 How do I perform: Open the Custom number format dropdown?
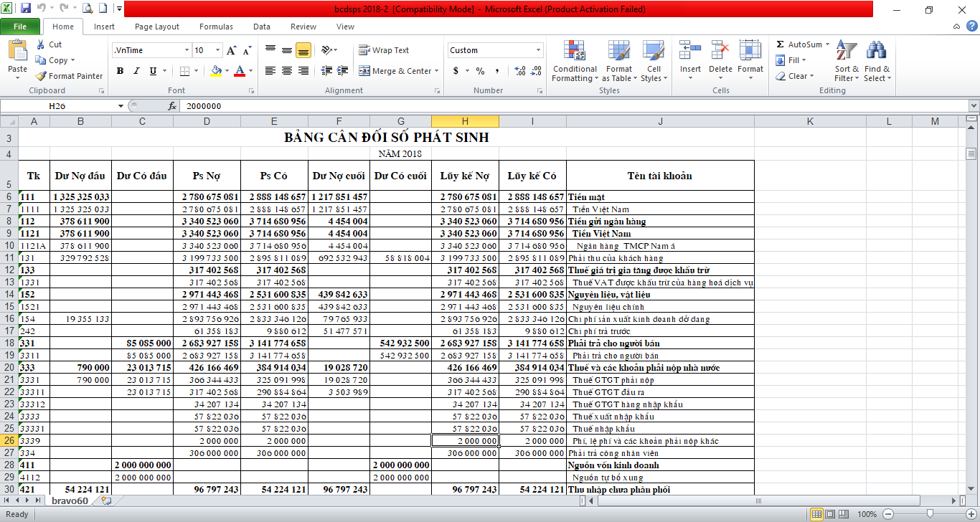(x=539, y=50)
